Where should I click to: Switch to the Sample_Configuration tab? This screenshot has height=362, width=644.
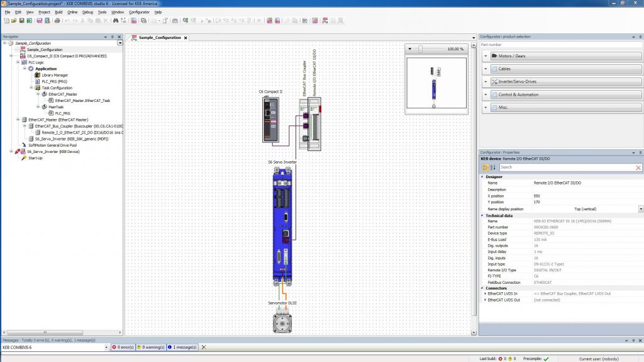[x=160, y=37]
